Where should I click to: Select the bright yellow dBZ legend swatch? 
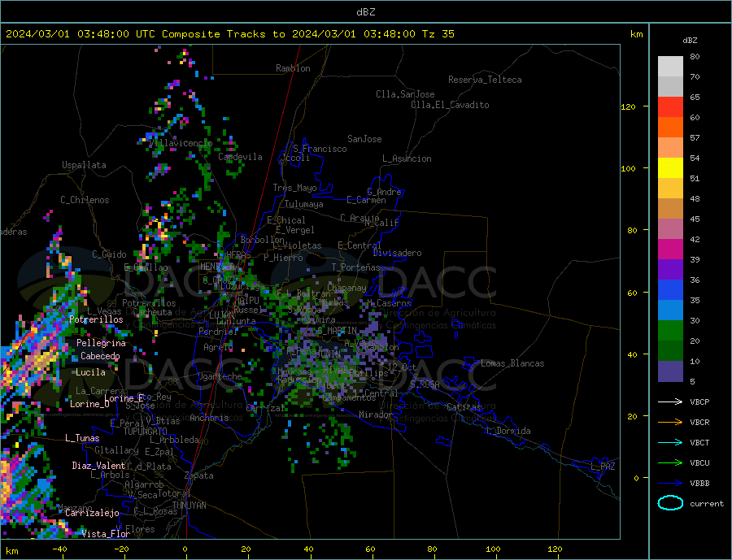pyautogui.click(x=670, y=168)
